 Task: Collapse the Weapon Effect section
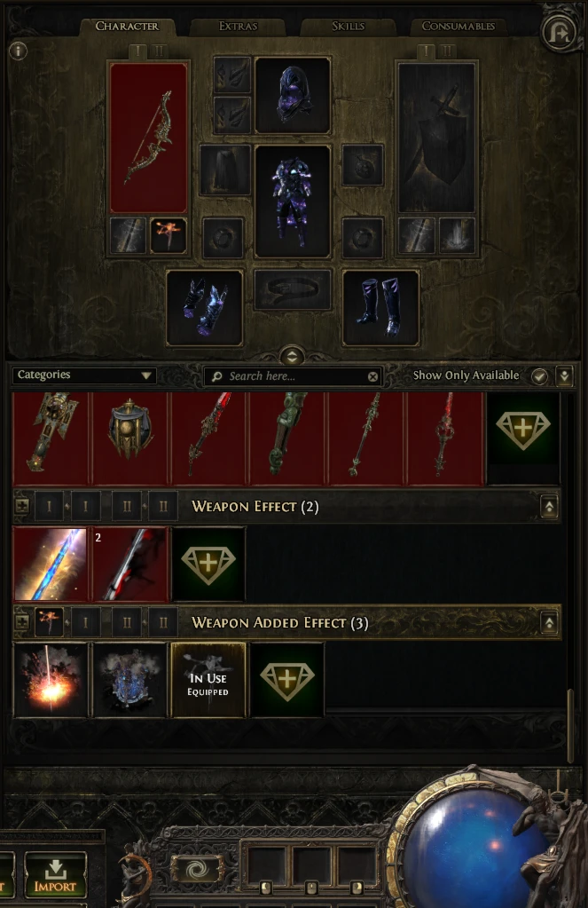pos(549,507)
